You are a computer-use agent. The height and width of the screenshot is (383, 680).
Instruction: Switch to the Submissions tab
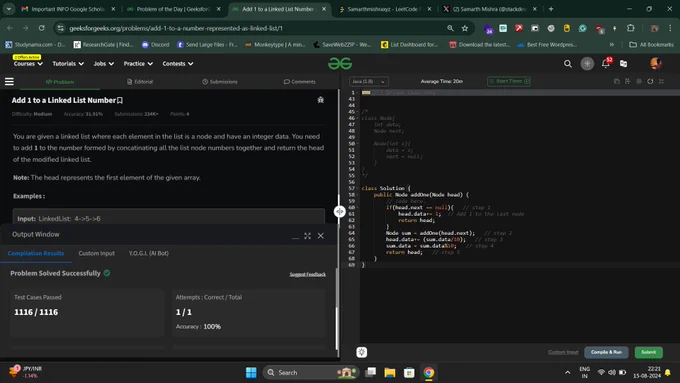(220, 82)
